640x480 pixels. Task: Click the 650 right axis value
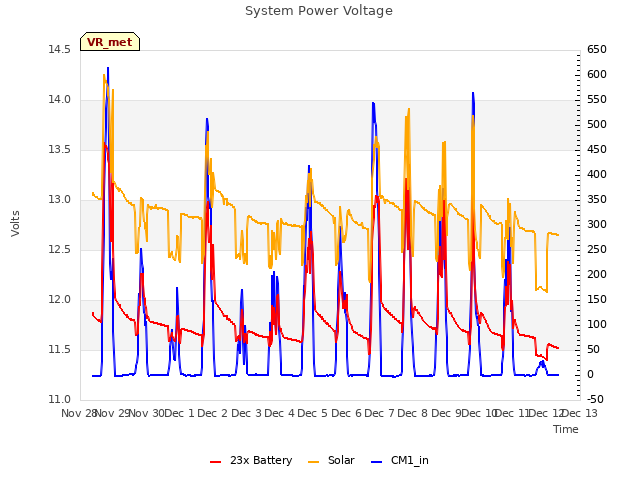pos(597,49)
